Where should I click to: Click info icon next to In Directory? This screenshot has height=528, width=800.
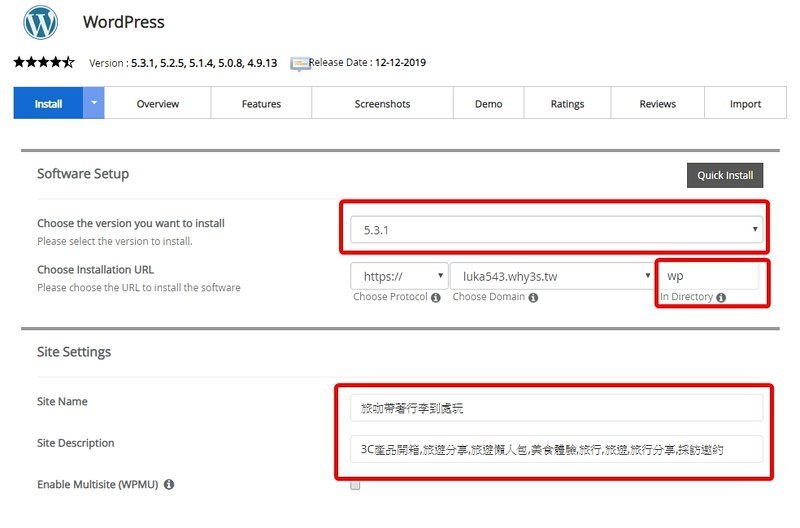[x=721, y=297]
